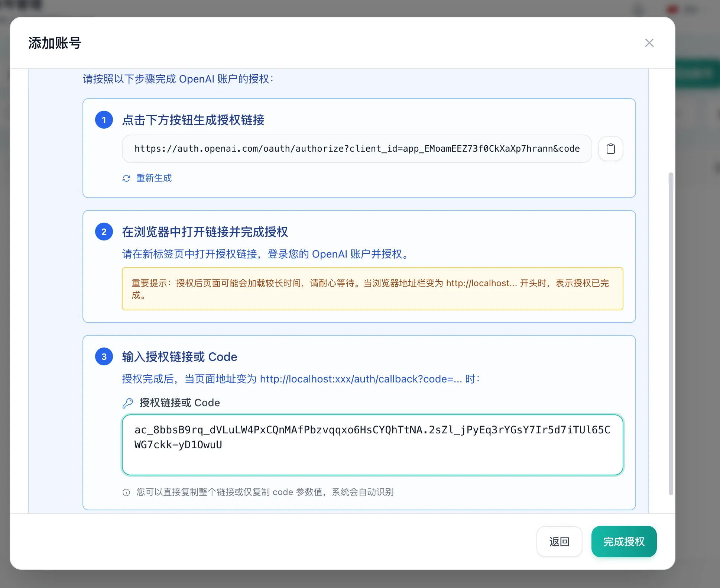Click the heading 点击下方按钮生成授权链接
Screen dimensions: 720x588
pyautogui.click(x=193, y=120)
